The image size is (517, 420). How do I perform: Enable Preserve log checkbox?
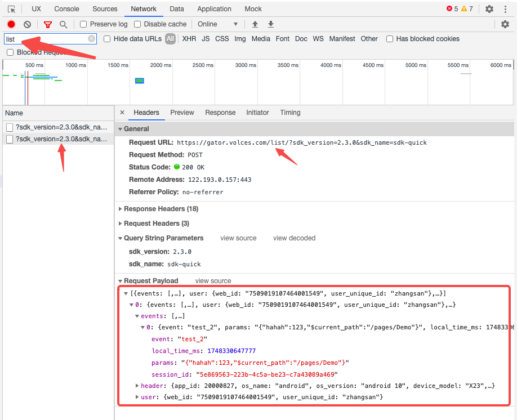click(83, 24)
